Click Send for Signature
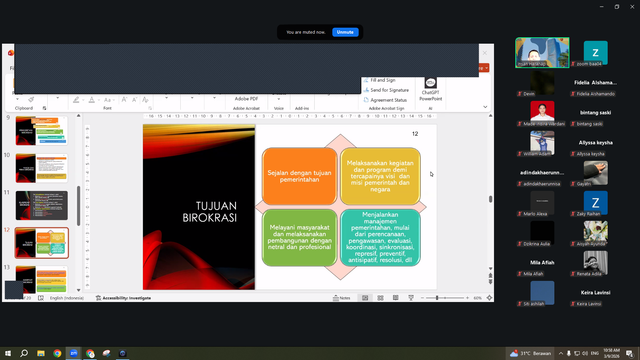 pyautogui.click(x=386, y=90)
